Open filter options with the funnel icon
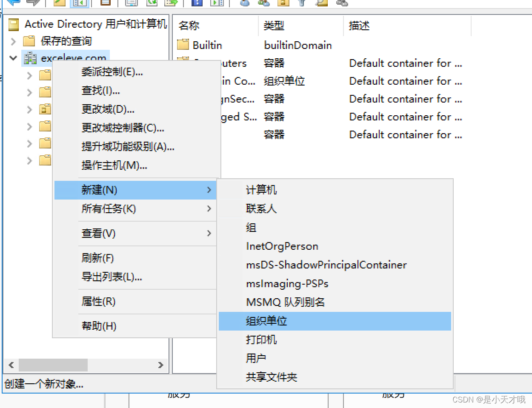Image resolution: width=532 pixels, height=408 pixels. pos(302,3)
